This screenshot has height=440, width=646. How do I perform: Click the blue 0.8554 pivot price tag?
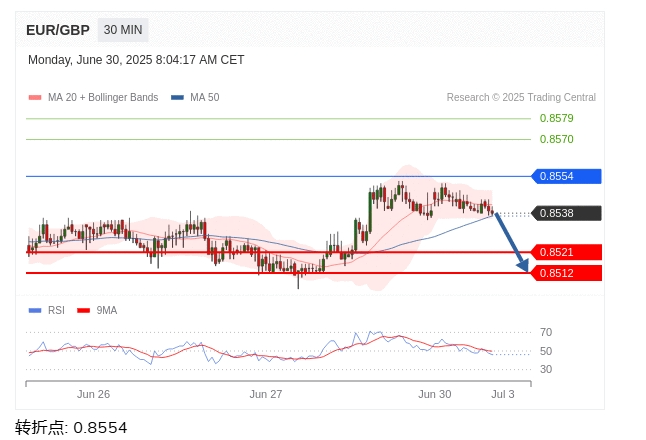[x=566, y=176]
